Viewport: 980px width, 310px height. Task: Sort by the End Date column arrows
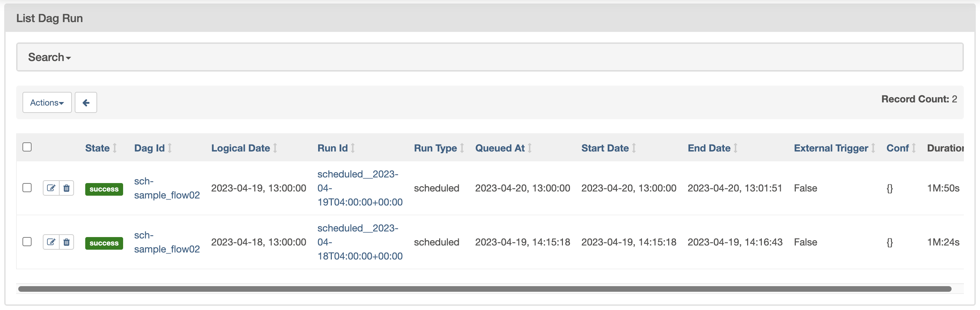tap(736, 148)
